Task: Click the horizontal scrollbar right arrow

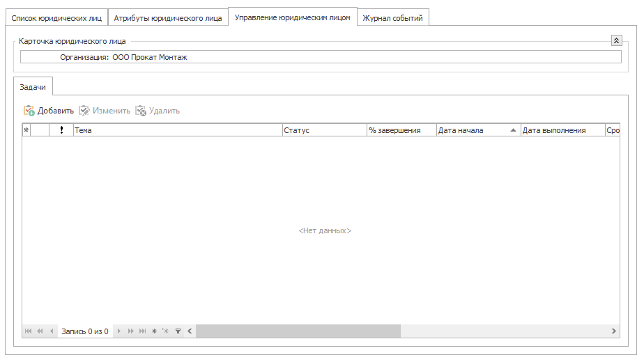Action: (x=613, y=331)
